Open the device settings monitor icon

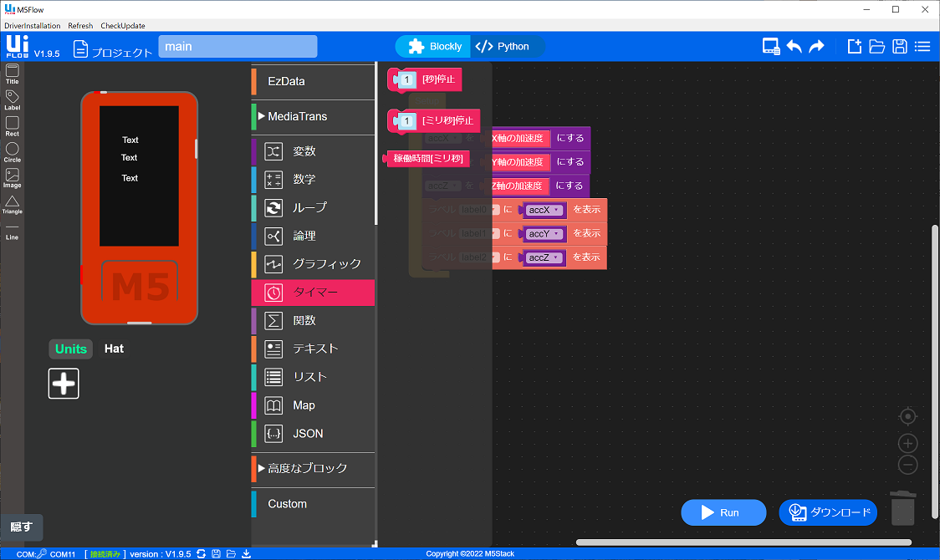[771, 47]
